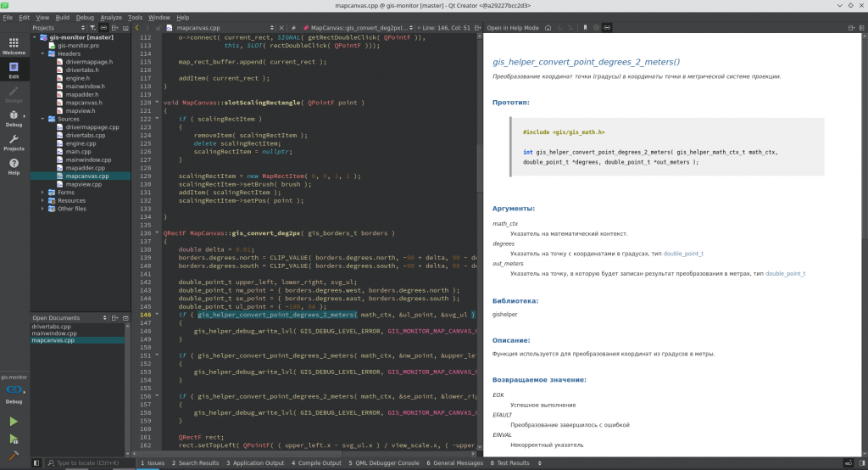Screen dimensions: 868x470
Task: Expand the Forms folder in project tree
Action: [x=43, y=193]
